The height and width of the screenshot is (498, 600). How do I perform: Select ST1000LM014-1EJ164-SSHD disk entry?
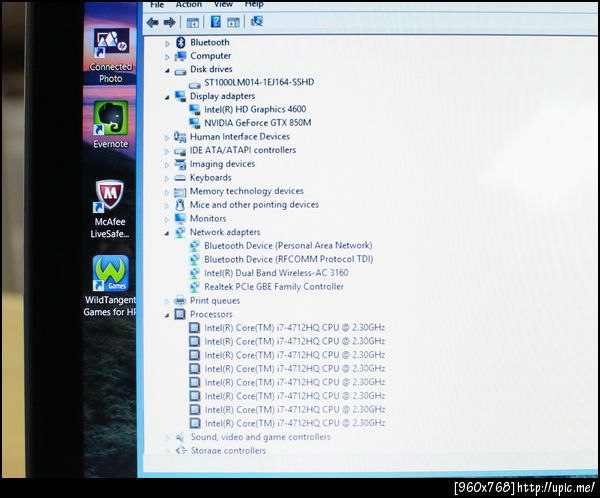point(259,82)
